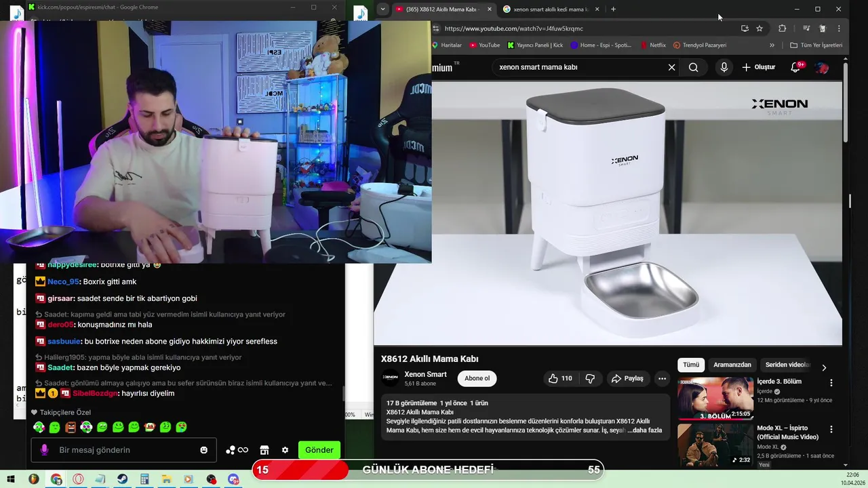Open the YouTube account avatar menu

point(822,67)
